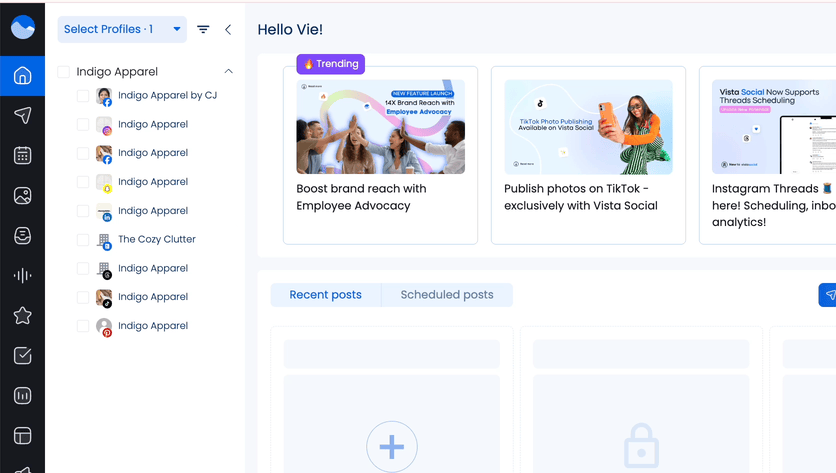The width and height of the screenshot is (836, 473).
Task: Click the blue publish button beside the tabs
Action: coord(827,295)
